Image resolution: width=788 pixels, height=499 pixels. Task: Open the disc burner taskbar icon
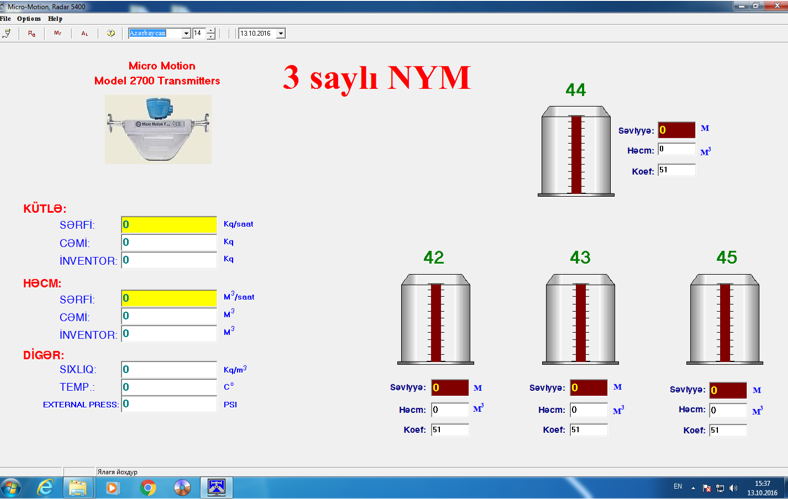182,488
